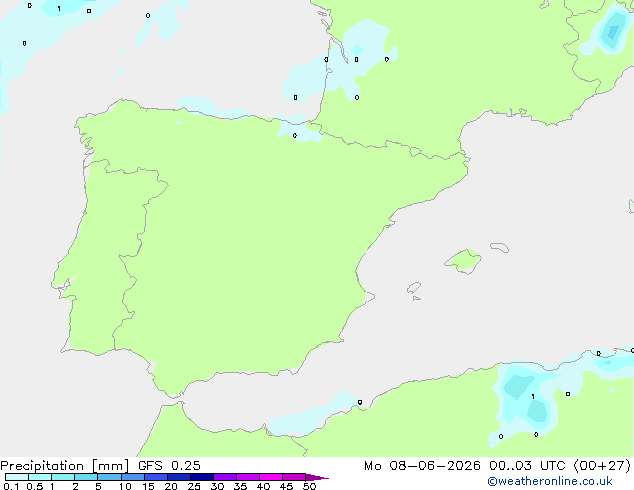The image size is (634, 490).
Task: Select the 10–15 mm legend swatch
Action: pyautogui.click(x=133, y=477)
